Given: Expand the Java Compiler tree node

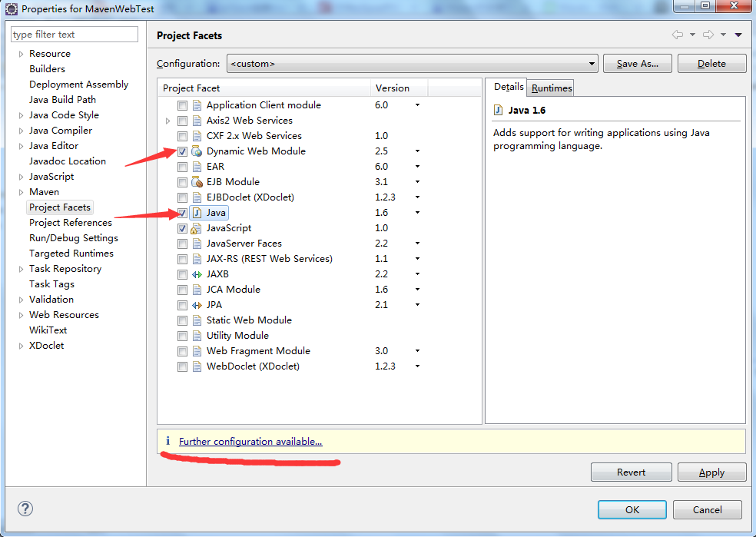Looking at the screenshot, I should pos(21,131).
